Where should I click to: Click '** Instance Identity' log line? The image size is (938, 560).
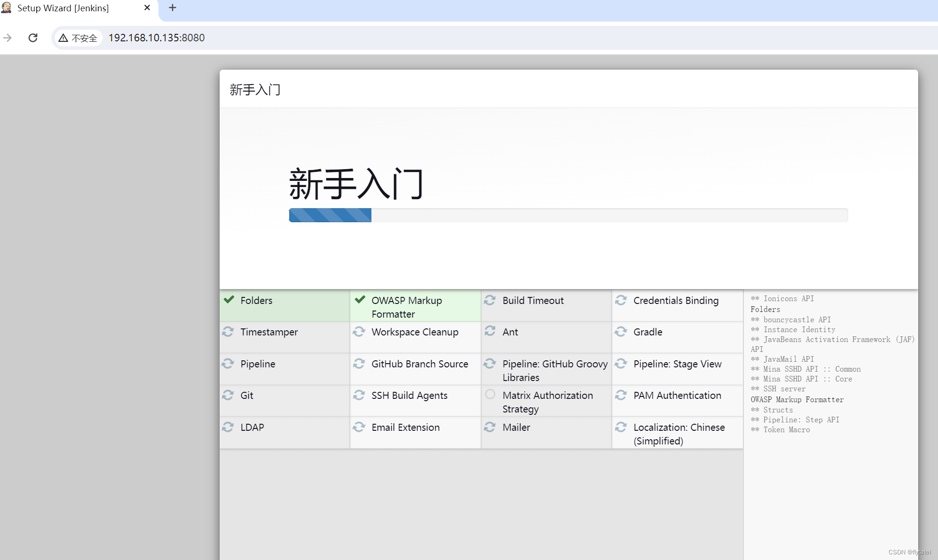[793, 329]
